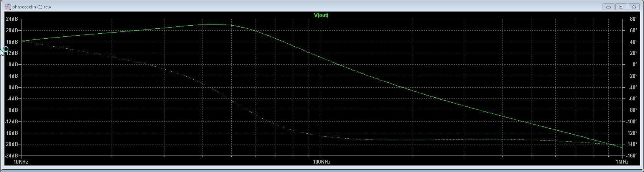Click the -60° phase axis label
The width and height of the screenshot is (644, 172).
(x=633, y=99)
